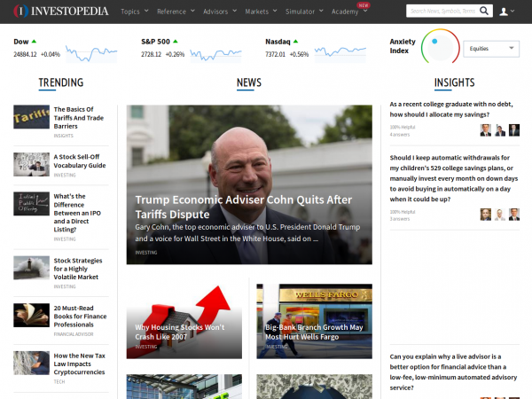532x399 pixels.
Task: Open the 529 college savings plans question
Action: pyautogui.click(x=454, y=178)
